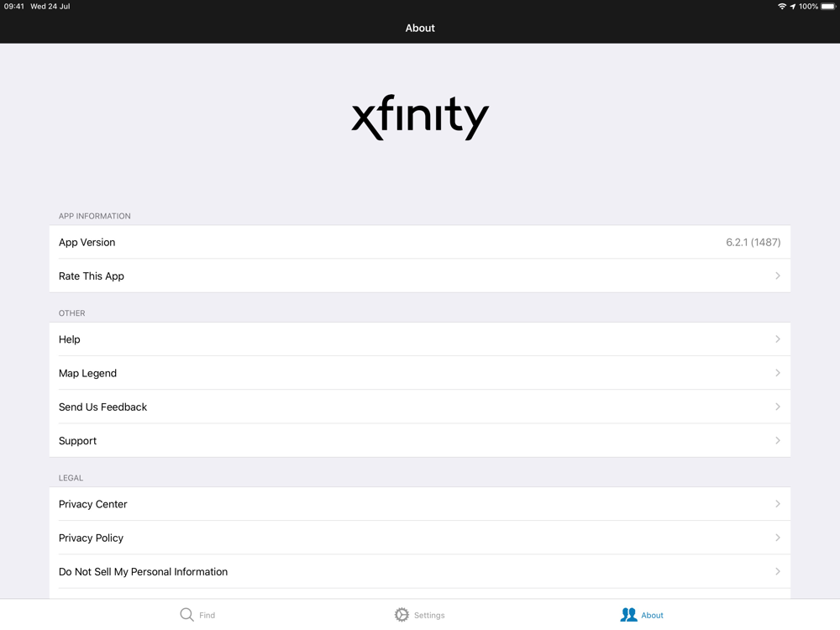
Task: Expand Do Not Sell My Personal Information chevron
Action: 777,571
